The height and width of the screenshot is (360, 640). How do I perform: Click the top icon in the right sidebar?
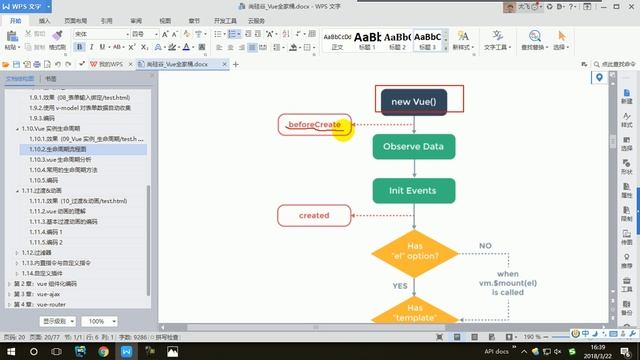click(627, 93)
